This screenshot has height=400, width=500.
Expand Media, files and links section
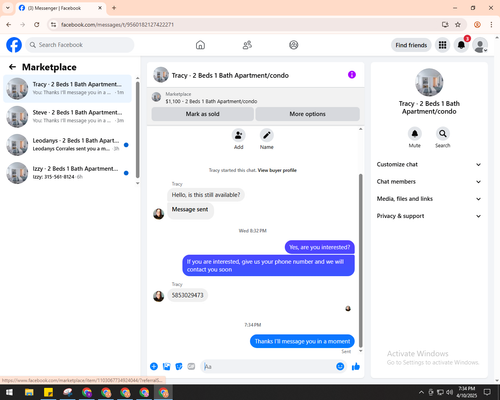point(429,199)
